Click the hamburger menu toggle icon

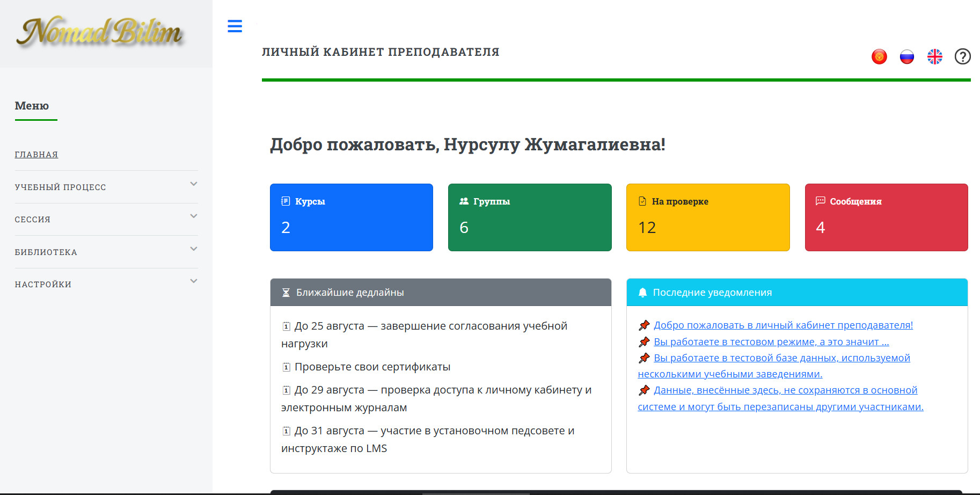[235, 26]
